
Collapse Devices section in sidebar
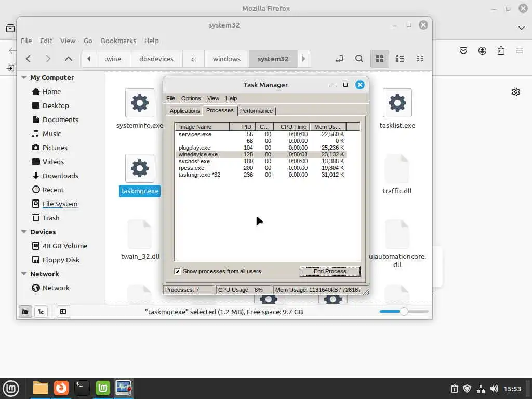(x=24, y=232)
